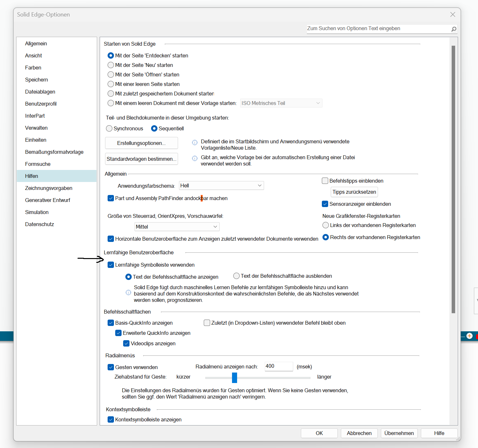Open help via the Hilfe button
Viewport: 478px width, 448px height.
pyautogui.click(x=439, y=433)
